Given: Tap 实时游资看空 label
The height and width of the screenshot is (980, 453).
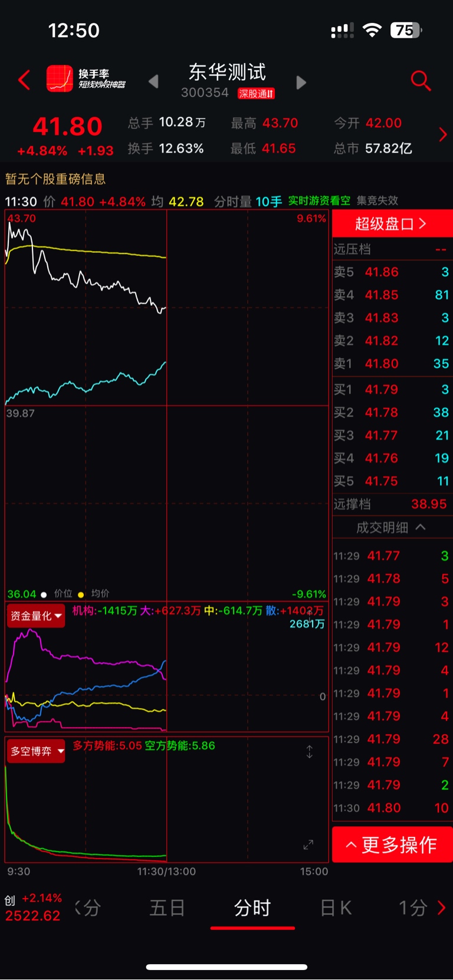Looking at the screenshot, I should click(x=319, y=201).
